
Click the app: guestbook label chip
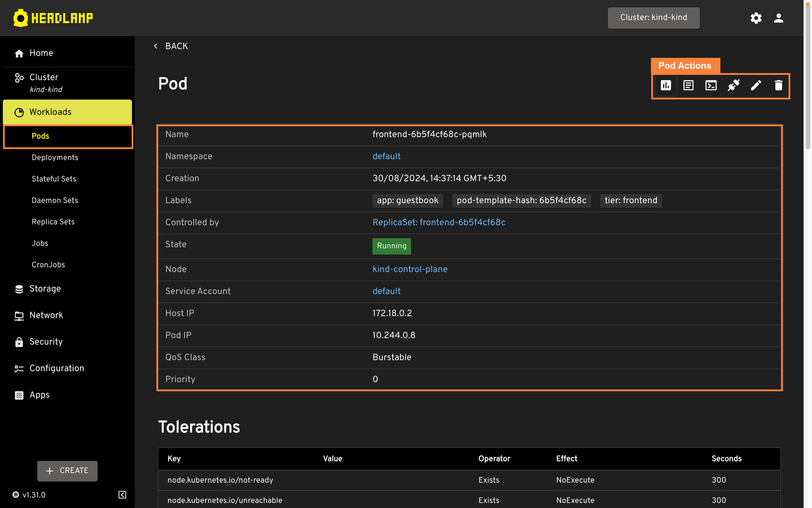[408, 201]
